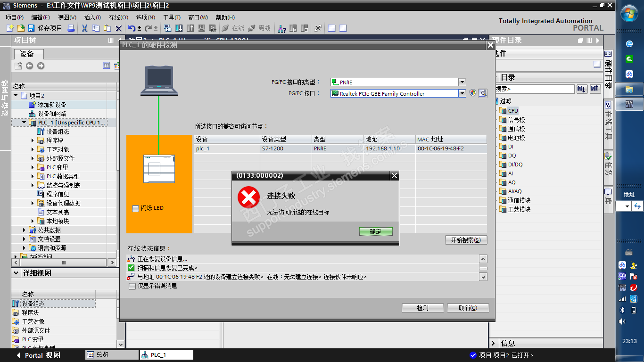Open the PG/PC接口 Realtek dropdown
Viewport: 644px width, 362px height.
click(462, 93)
